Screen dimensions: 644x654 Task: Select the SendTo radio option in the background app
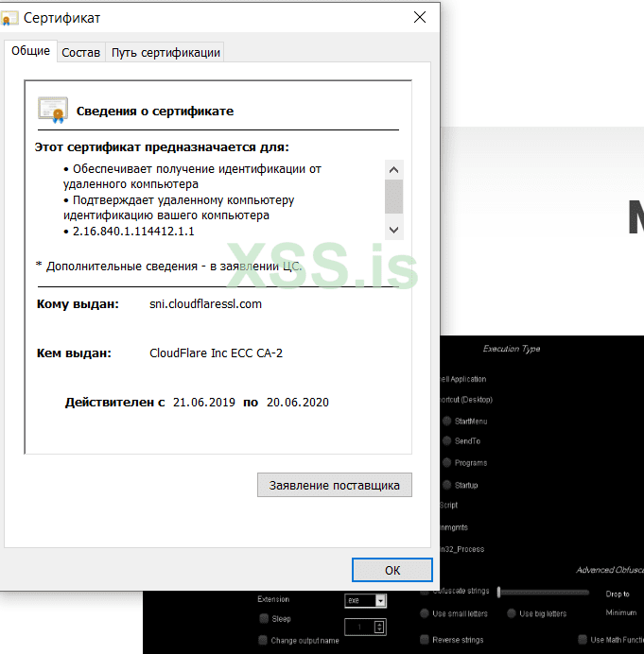pos(447,440)
